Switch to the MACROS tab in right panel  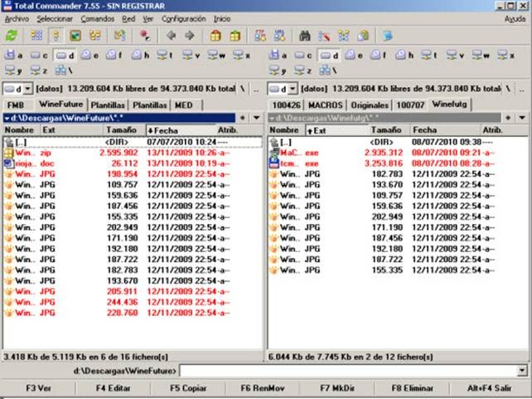click(325, 105)
